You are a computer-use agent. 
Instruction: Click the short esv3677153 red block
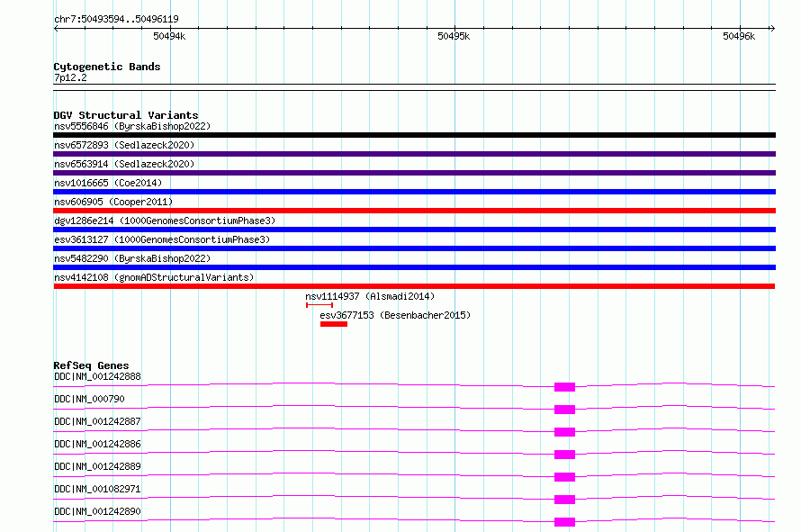tap(334, 324)
